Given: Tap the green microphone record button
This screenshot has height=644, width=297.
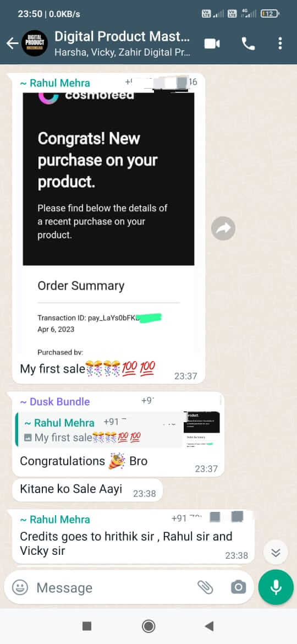Looking at the screenshot, I should pyautogui.click(x=276, y=587).
